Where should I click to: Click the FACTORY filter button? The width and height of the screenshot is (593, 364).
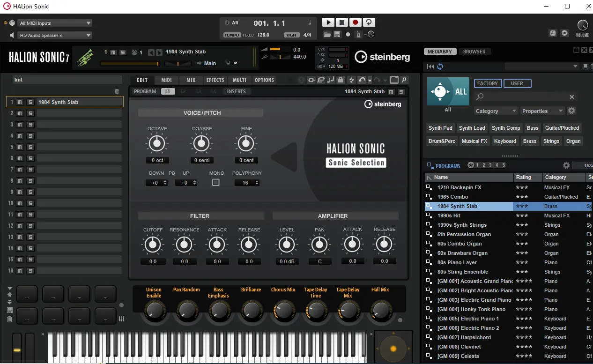tap(487, 83)
